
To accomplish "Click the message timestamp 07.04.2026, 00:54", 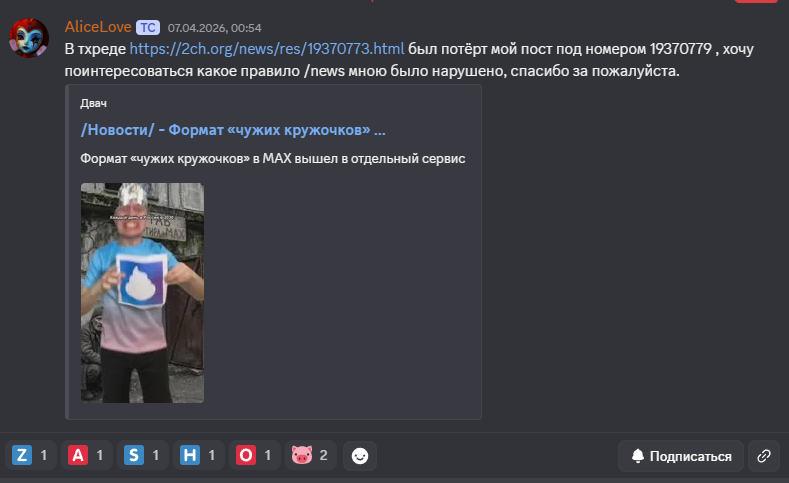I will (214, 28).
